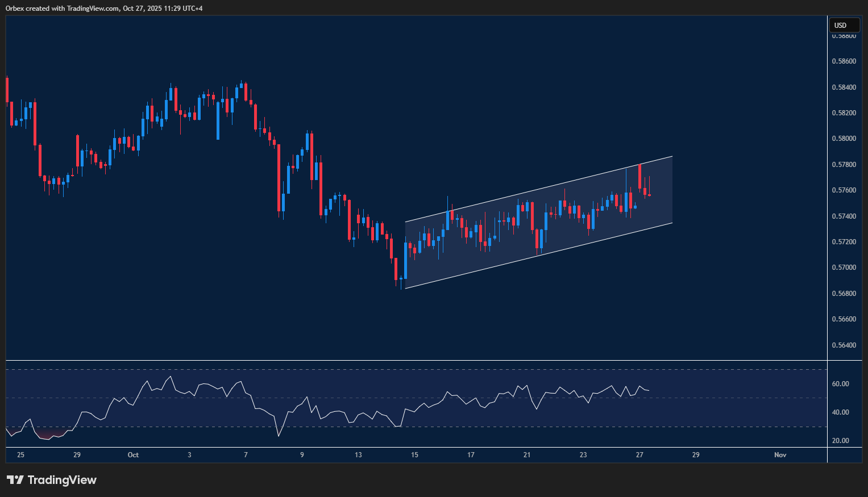Click the 0.56400 price axis label
This screenshot has height=497, width=868.
[844, 345]
